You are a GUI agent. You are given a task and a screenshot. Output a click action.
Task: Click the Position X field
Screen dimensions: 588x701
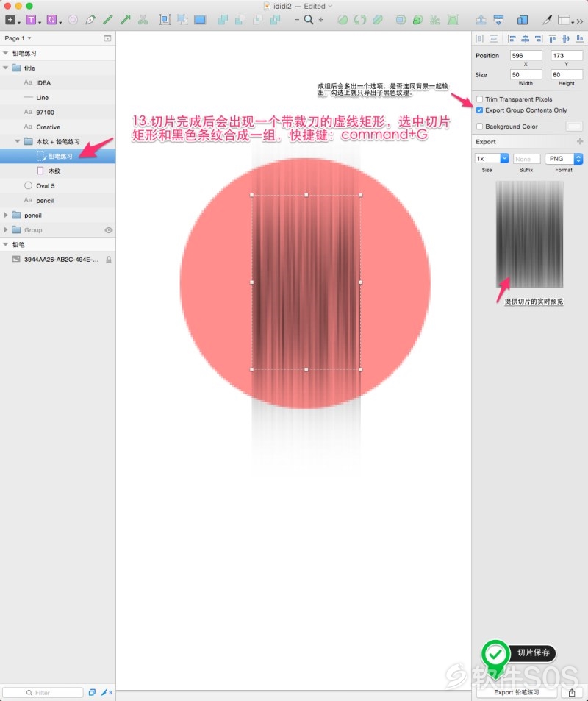(526, 55)
